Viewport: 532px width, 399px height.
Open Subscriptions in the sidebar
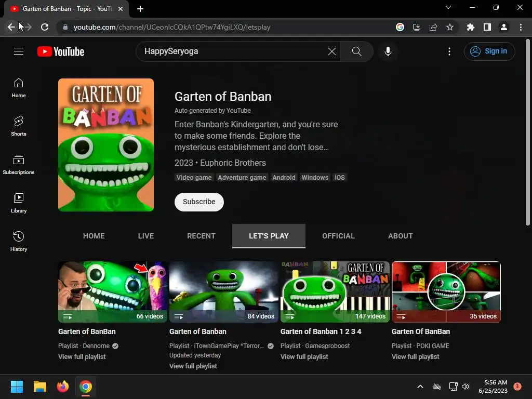(19, 165)
